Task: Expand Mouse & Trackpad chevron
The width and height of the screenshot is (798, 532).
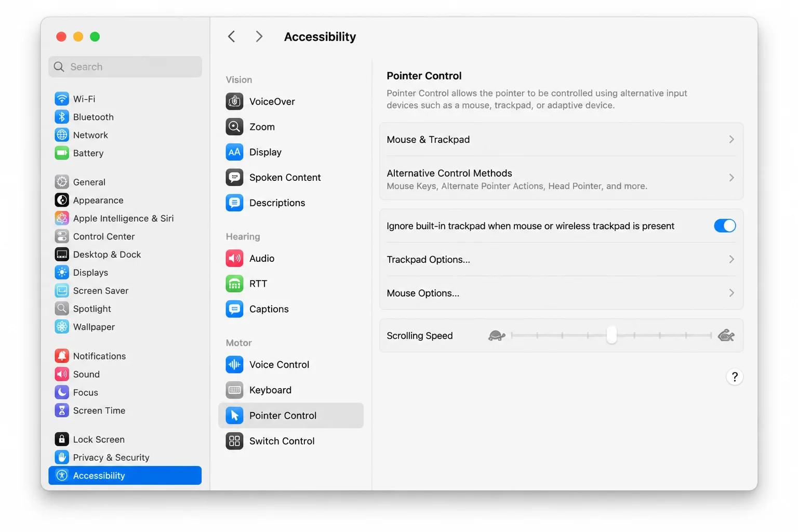Action: [x=731, y=140]
